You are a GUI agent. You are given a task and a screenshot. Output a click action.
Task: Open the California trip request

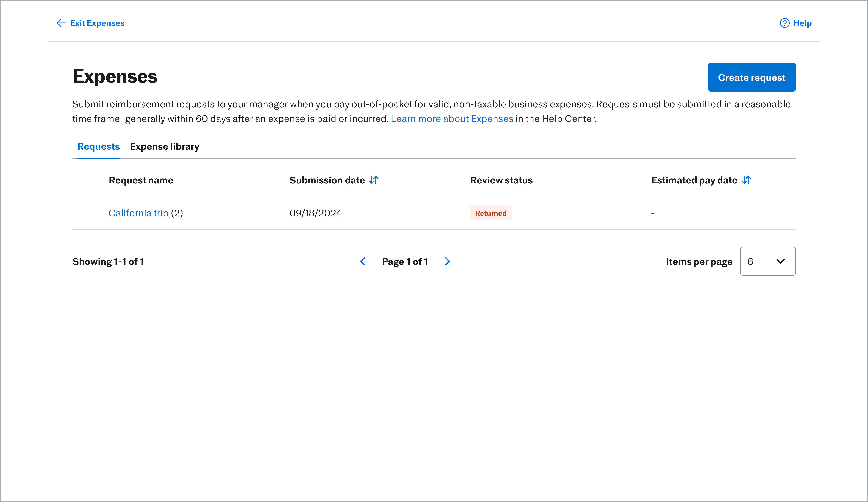(x=138, y=213)
